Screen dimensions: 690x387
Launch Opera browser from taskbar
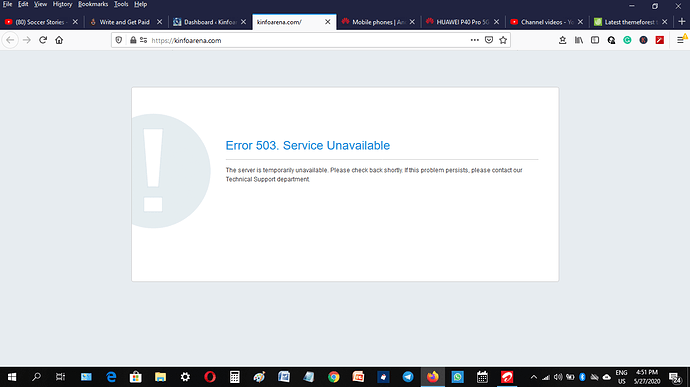click(210, 377)
